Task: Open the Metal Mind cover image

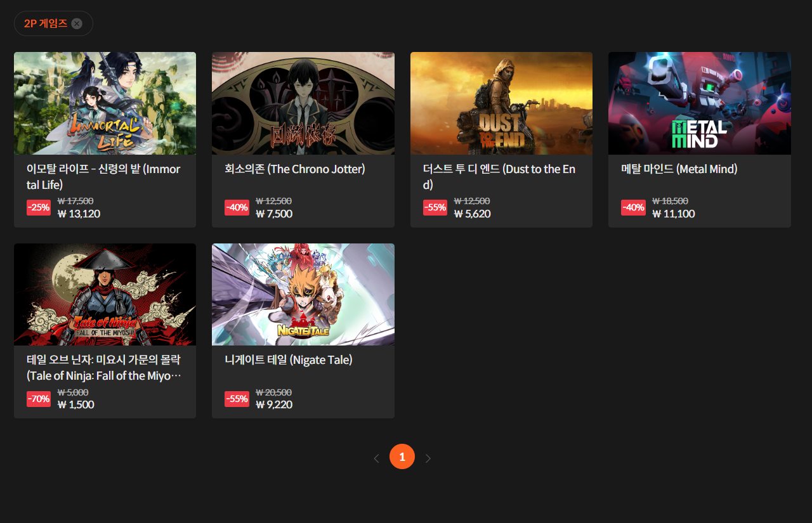Action: tap(700, 103)
